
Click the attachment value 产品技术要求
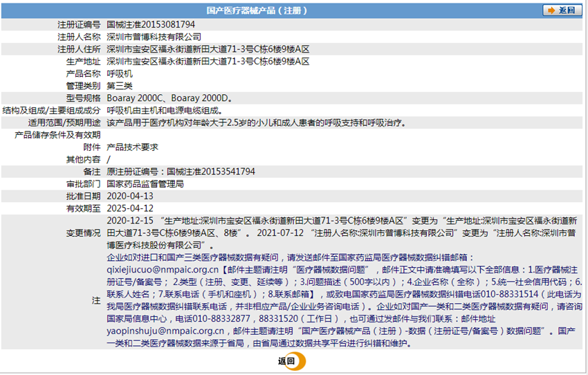coord(132,147)
